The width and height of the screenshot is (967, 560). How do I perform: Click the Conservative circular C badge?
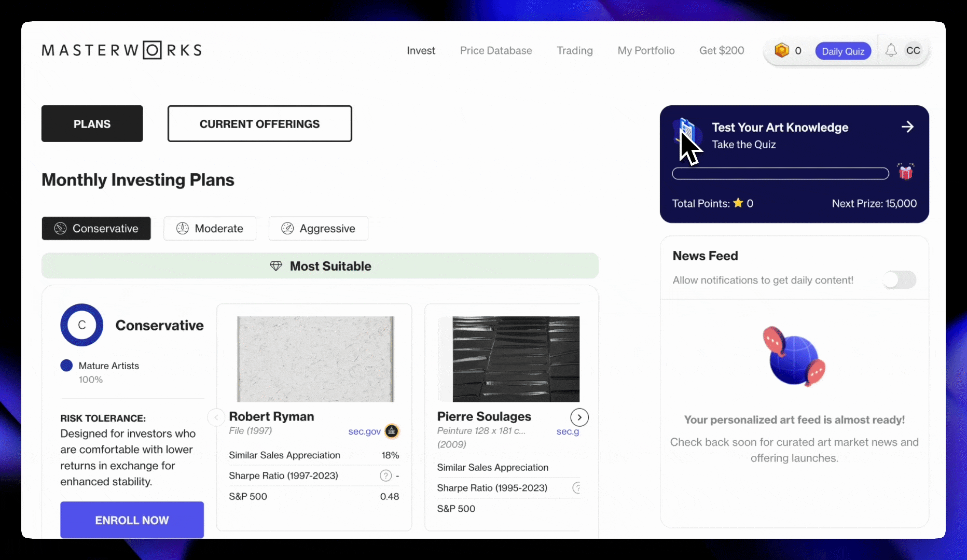(82, 325)
